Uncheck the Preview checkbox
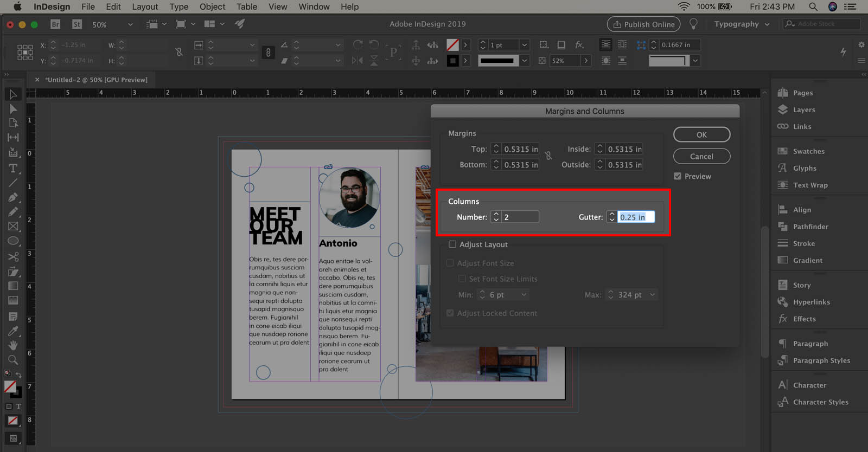 [678, 176]
